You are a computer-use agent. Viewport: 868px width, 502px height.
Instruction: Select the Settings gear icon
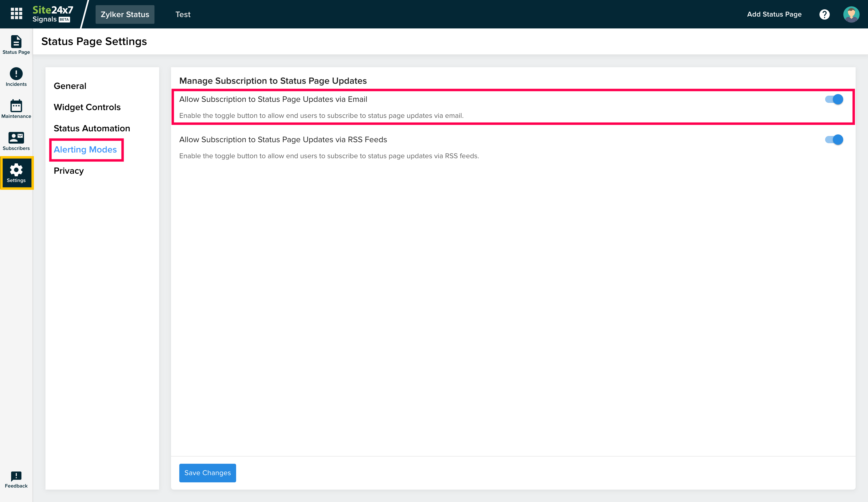pyautogui.click(x=16, y=173)
